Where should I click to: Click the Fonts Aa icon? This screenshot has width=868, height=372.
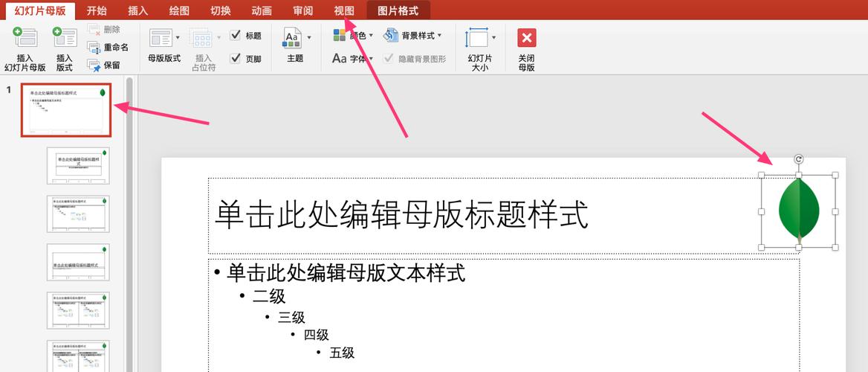[340, 58]
